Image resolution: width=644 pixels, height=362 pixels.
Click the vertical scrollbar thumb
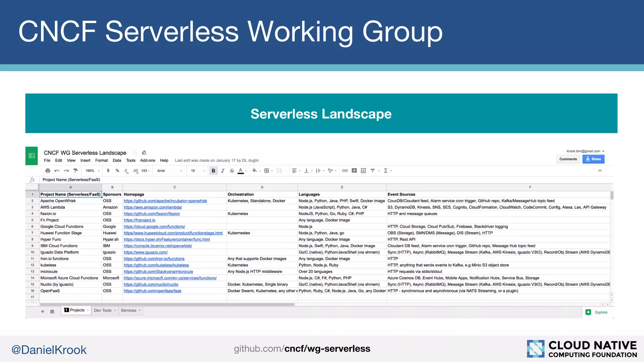point(612,195)
